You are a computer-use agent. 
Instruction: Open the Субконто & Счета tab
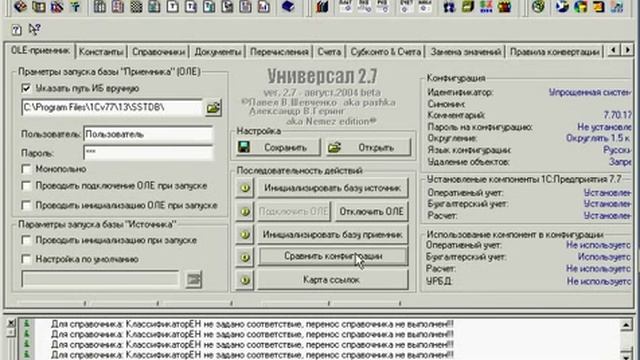coord(385,52)
